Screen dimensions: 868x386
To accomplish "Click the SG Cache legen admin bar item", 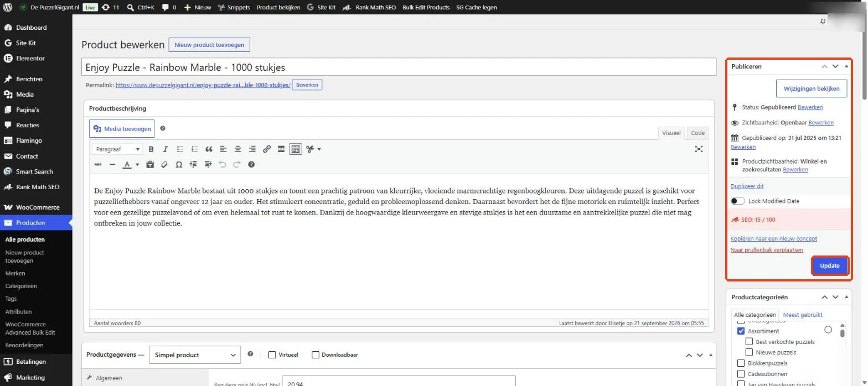I will coord(477,7).
